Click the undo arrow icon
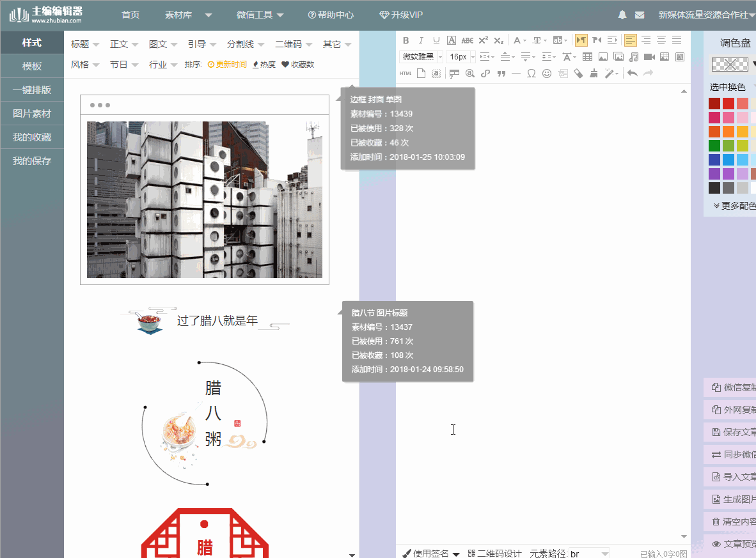Viewport: 756px width, 558px height. [x=632, y=74]
